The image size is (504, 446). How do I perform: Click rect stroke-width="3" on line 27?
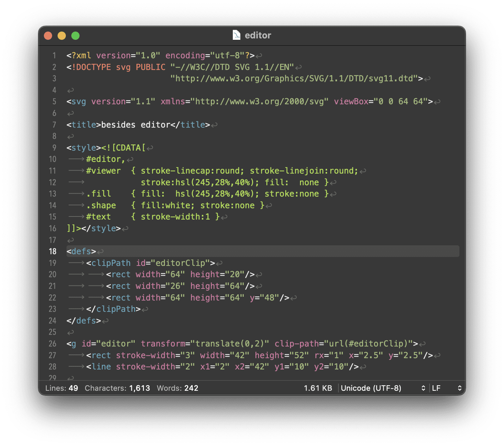141,355
